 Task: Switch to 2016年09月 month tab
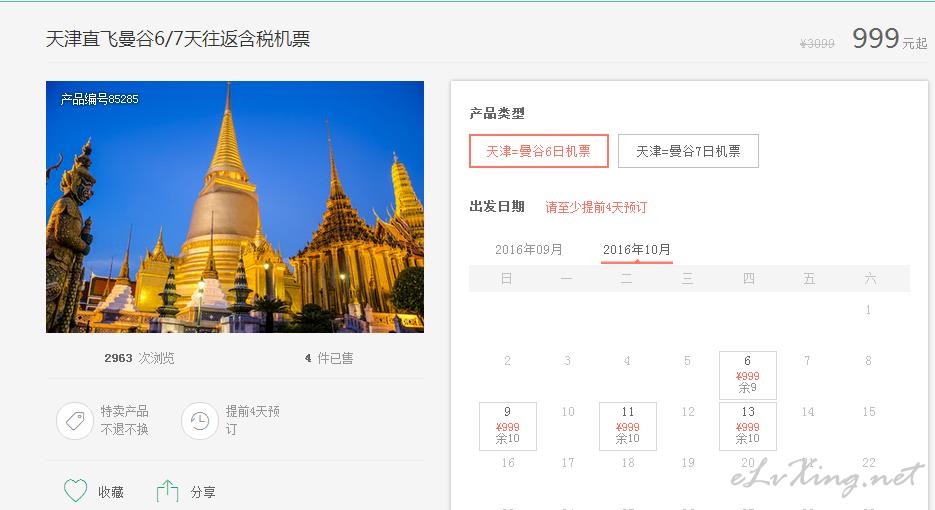(x=529, y=249)
